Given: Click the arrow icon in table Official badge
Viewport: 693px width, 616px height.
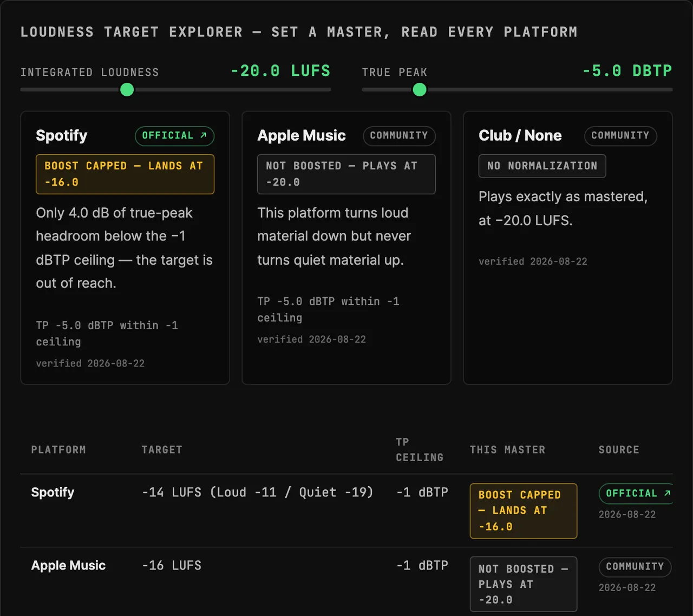Looking at the screenshot, I should coord(667,493).
